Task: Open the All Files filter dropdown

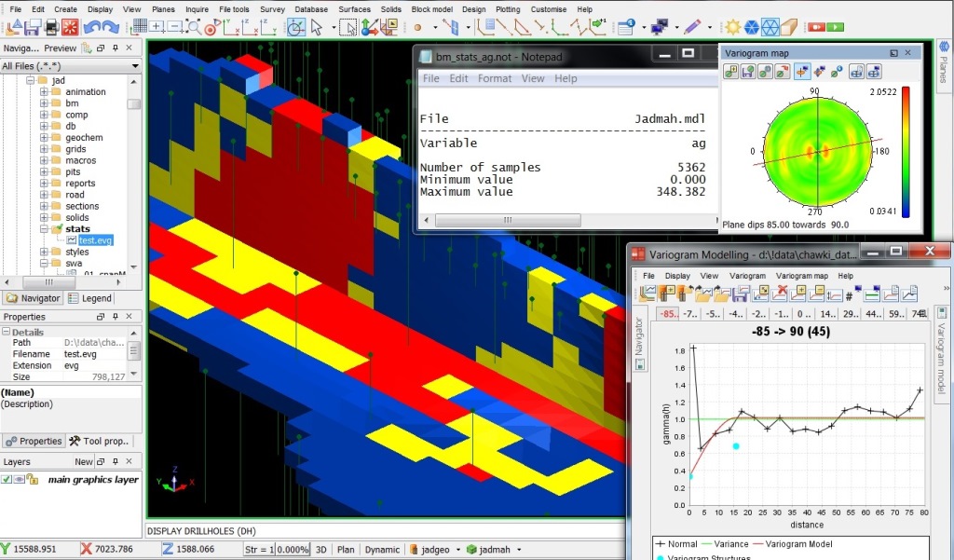Action: [x=134, y=66]
